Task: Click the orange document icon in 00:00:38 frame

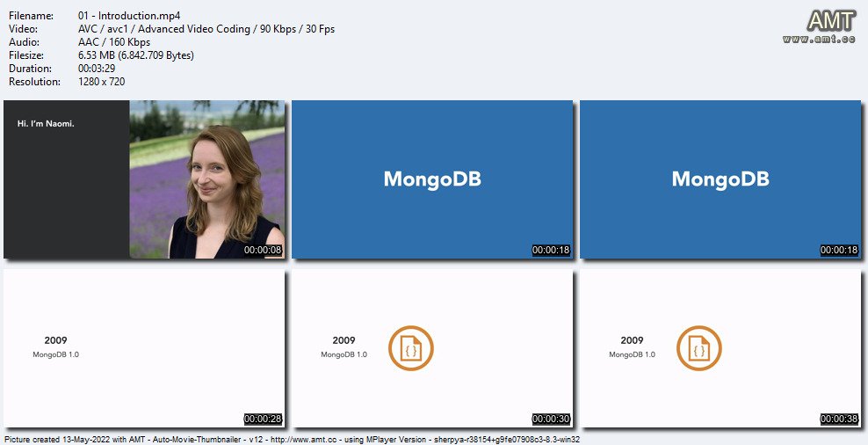Action: (699, 348)
